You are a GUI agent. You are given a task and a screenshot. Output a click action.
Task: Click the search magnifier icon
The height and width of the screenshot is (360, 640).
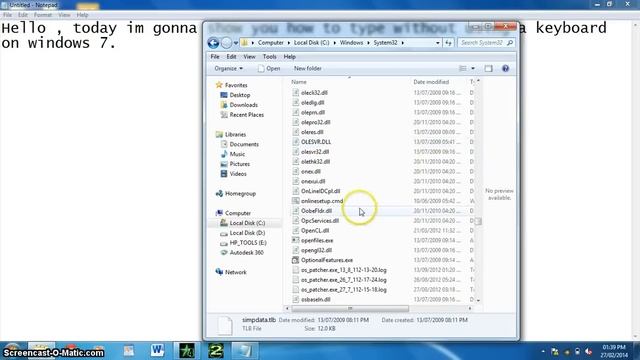(510, 42)
